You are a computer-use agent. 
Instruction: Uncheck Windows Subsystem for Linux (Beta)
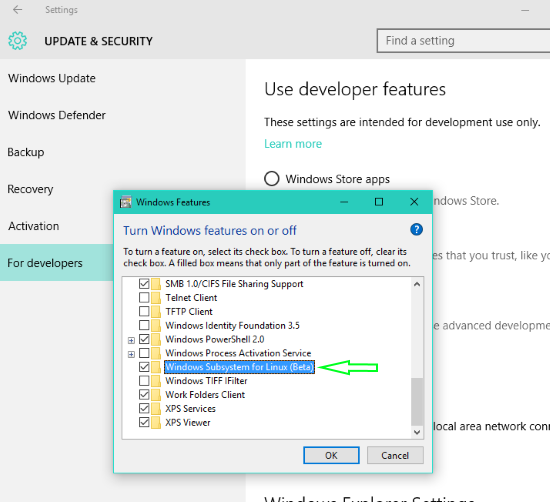pyautogui.click(x=144, y=367)
